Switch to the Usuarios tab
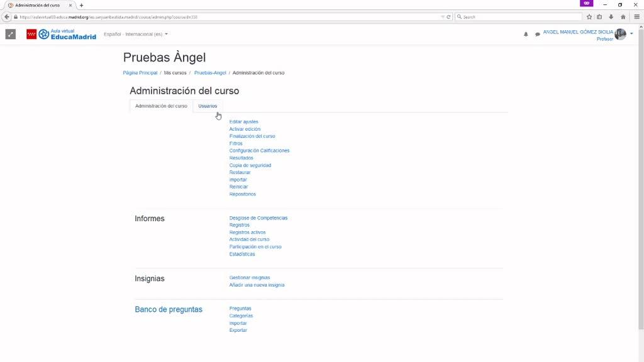644x362 pixels. point(208,106)
